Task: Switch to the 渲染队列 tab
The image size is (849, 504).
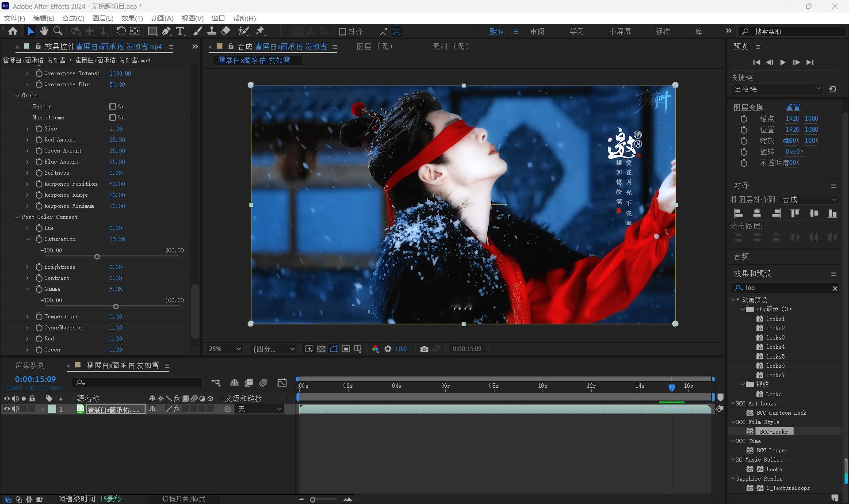Action: pos(30,365)
